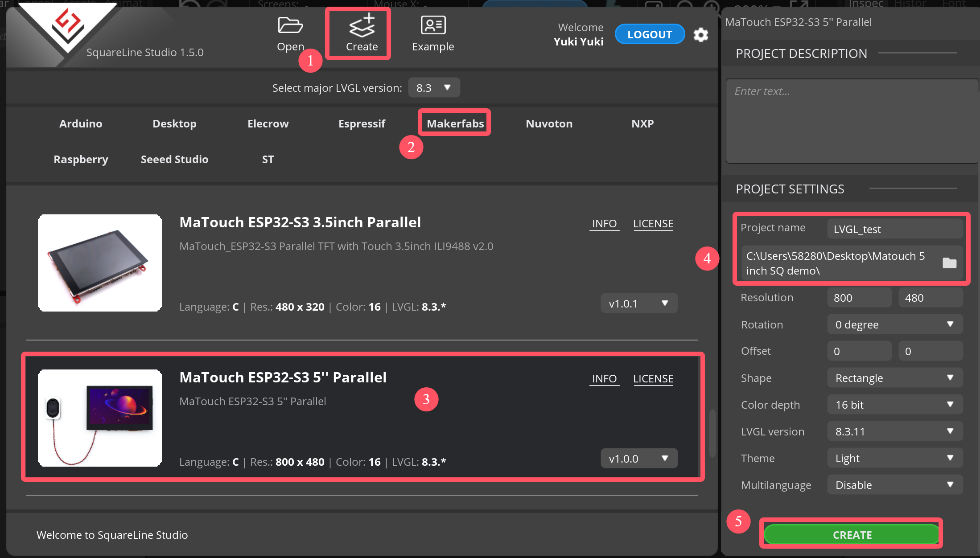Select the Nuvoton vendor tab

coord(549,123)
